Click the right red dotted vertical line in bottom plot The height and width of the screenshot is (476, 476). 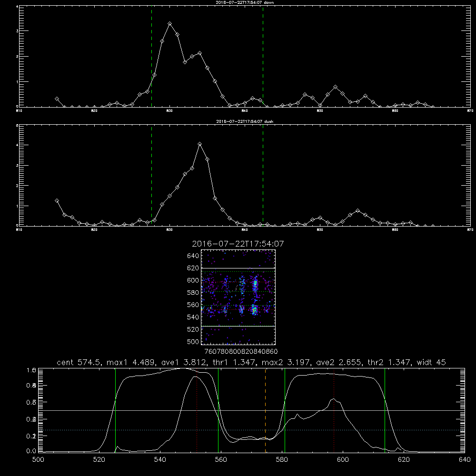pos(334,410)
